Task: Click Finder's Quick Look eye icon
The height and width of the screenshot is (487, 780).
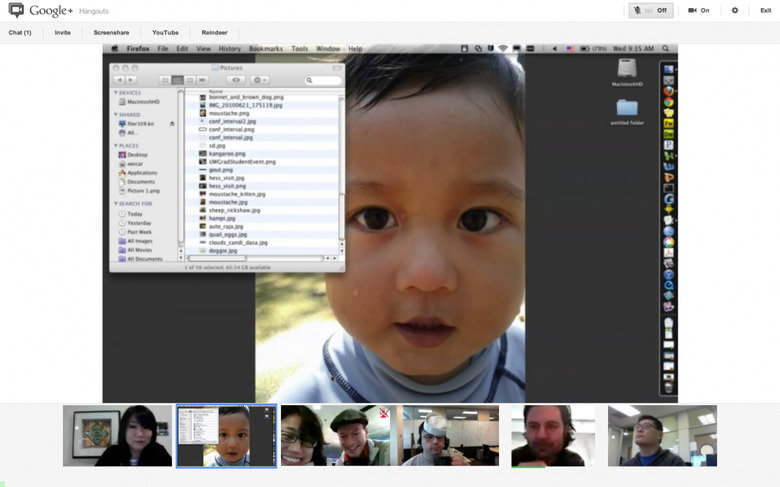Action: [x=235, y=80]
